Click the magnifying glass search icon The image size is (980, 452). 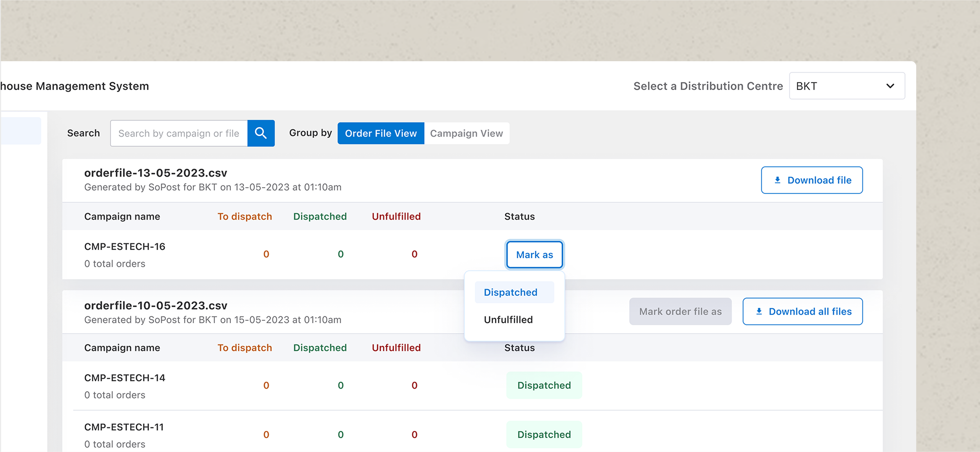(x=261, y=133)
